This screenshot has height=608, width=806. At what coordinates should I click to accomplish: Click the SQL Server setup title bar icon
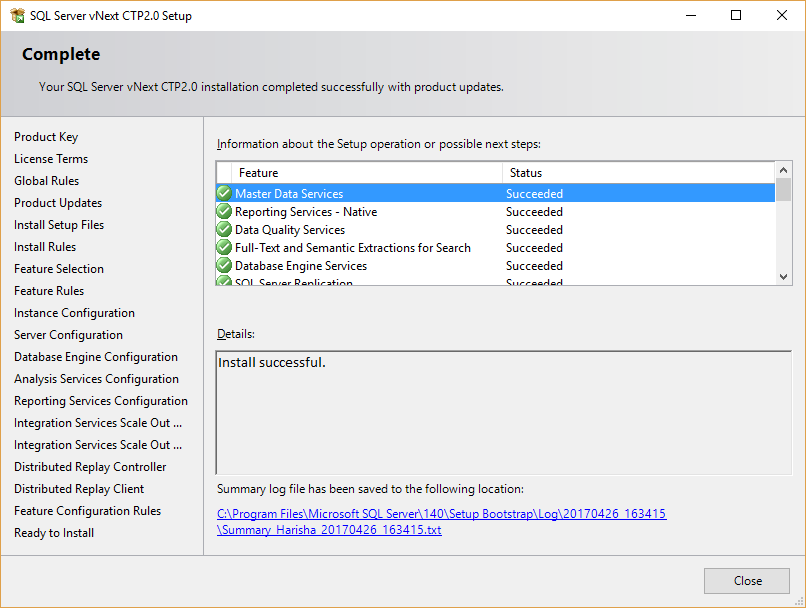pyautogui.click(x=17, y=15)
